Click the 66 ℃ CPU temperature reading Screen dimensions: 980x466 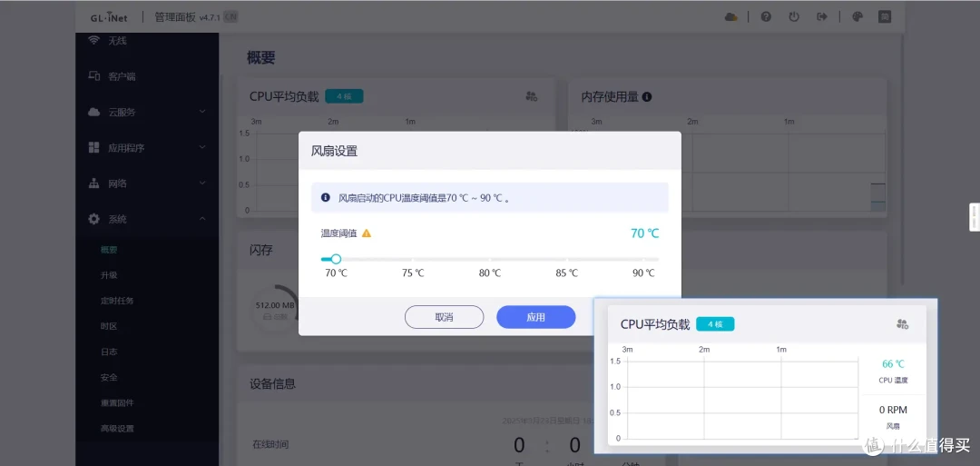click(893, 364)
